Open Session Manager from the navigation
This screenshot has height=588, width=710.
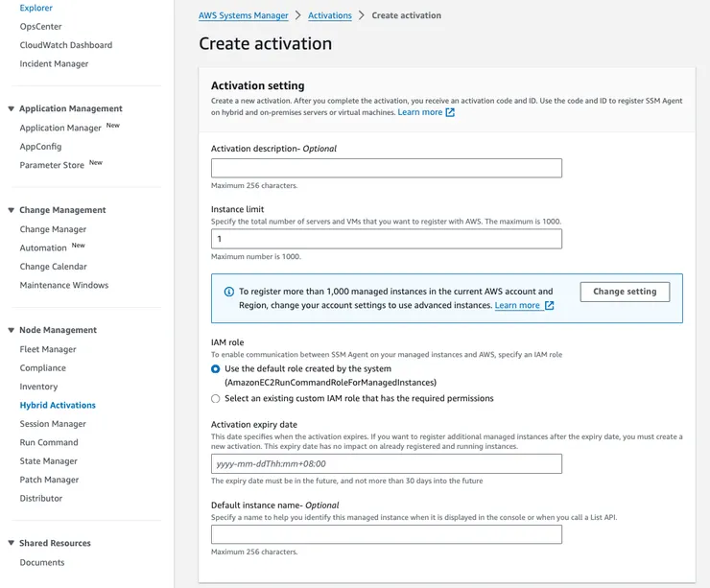coord(53,424)
